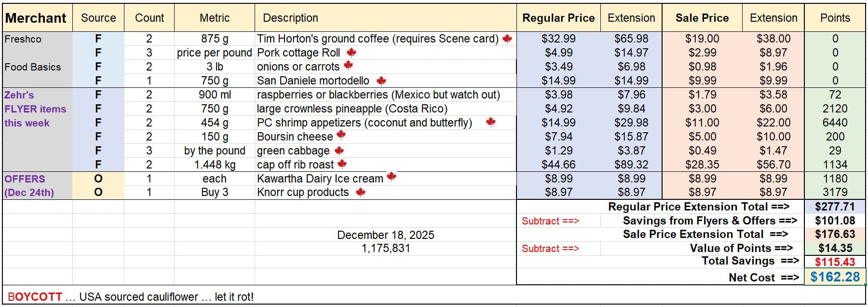868x307 pixels.
Task: Select the Value of Points $14.35 cell
Action: click(x=835, y=248)
